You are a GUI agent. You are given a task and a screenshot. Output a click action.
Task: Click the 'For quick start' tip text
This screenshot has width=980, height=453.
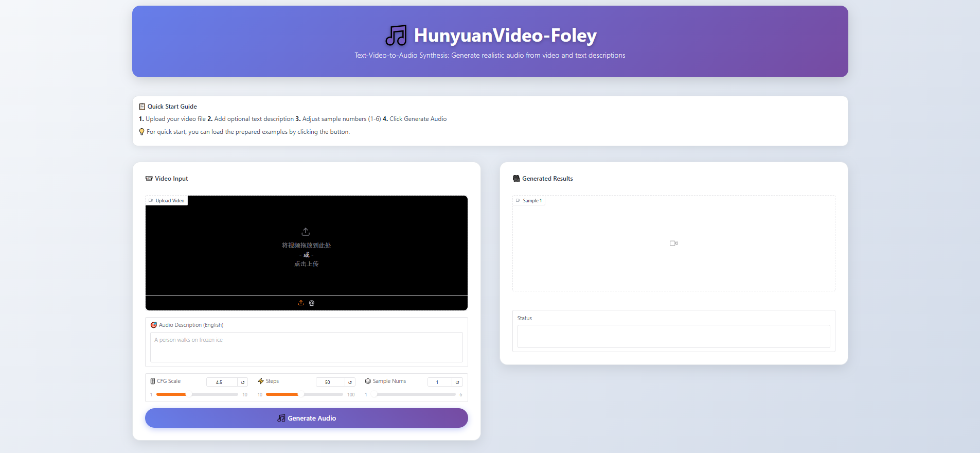coord(248,132)
